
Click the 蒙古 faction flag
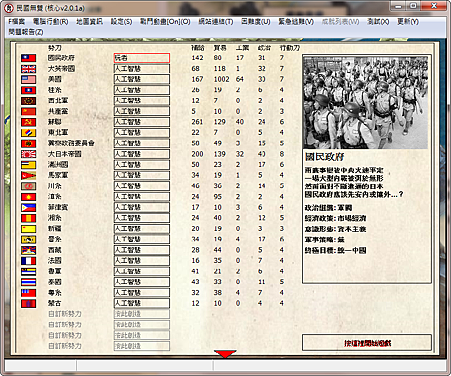point(28,303)
